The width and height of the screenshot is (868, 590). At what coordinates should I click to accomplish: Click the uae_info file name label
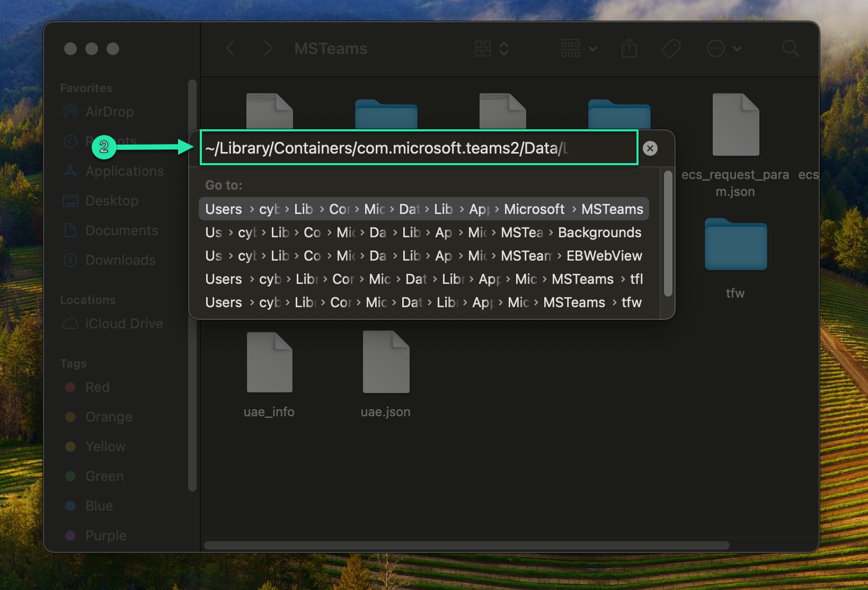269,412
